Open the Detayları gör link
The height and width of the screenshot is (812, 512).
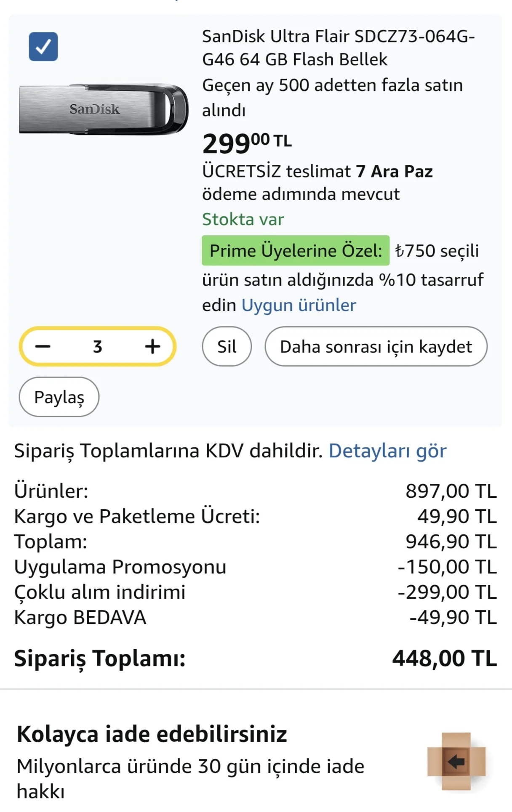pos(387,451)
